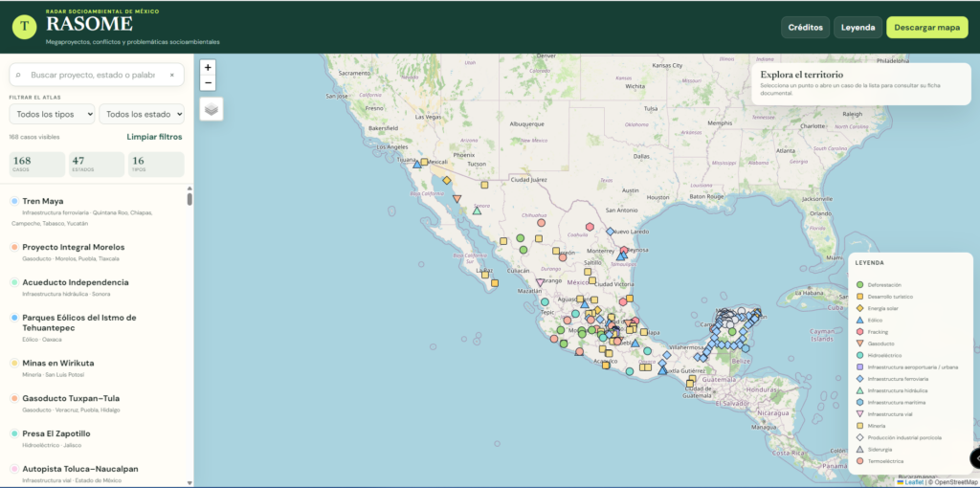This screenshot has height=488, width=980.
Task: Click the '16 Tipos' stat card
Action: 156,165
